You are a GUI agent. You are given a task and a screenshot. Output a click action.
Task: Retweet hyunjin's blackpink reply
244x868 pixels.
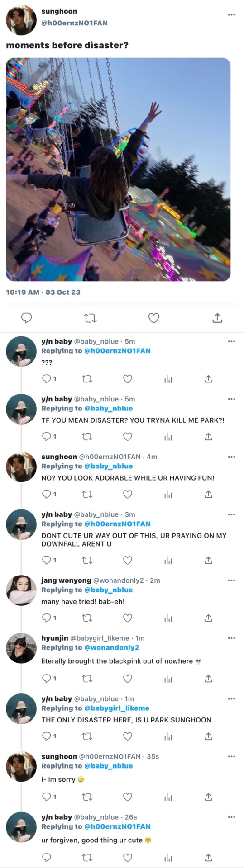87,678
